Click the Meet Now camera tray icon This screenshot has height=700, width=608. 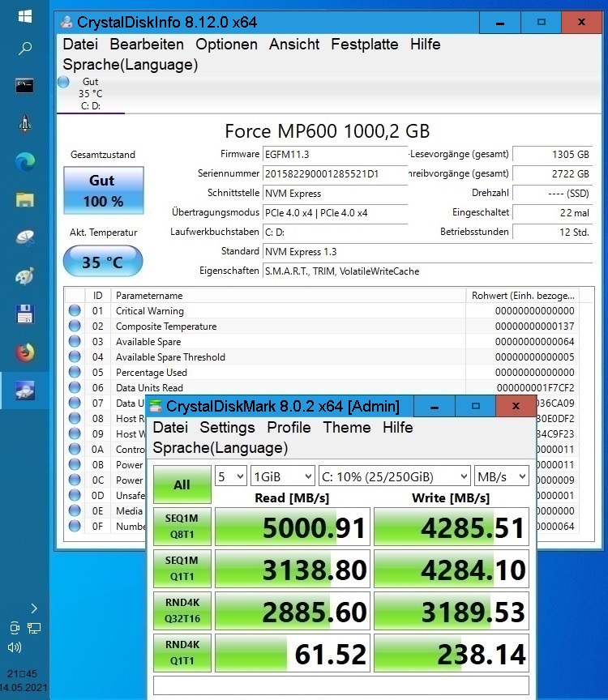point(15,628)
